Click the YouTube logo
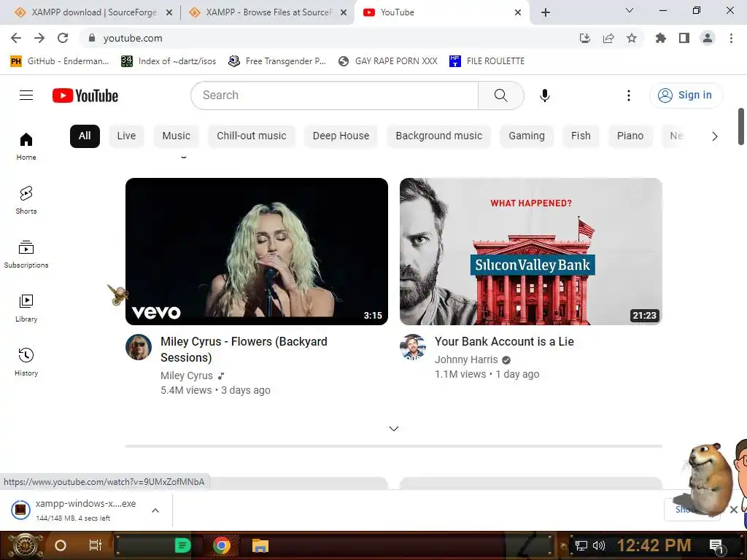Screen dimensions: 747x560 [85, 96]
